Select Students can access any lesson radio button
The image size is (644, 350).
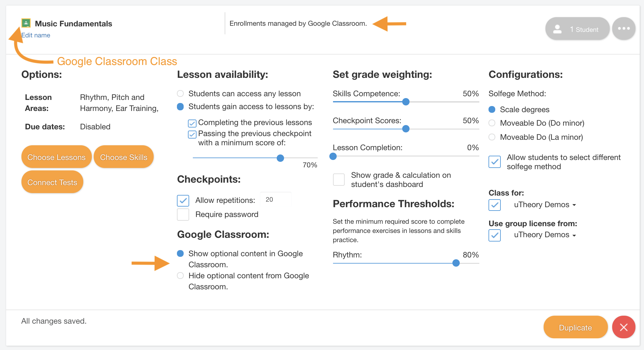point(181,93)
